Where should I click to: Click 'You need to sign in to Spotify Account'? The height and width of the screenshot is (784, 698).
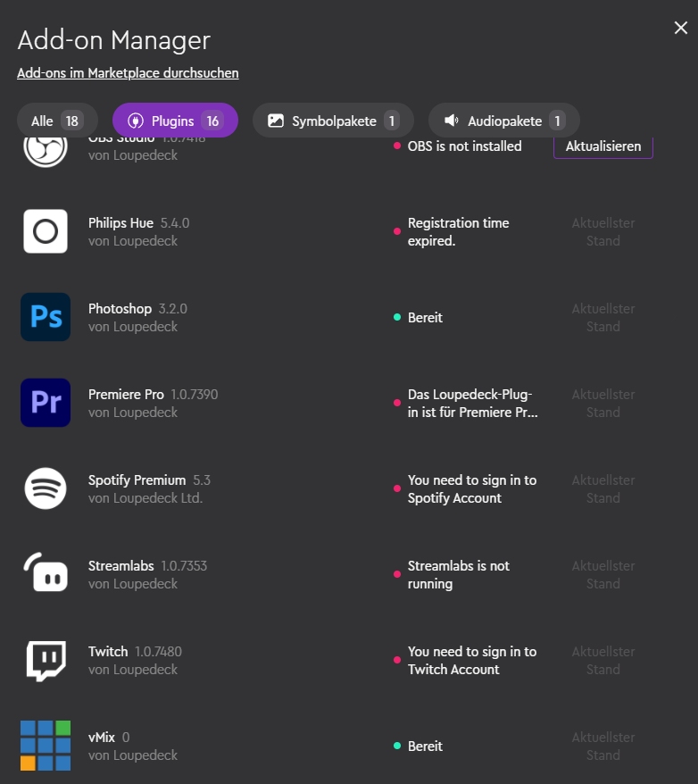472,489
